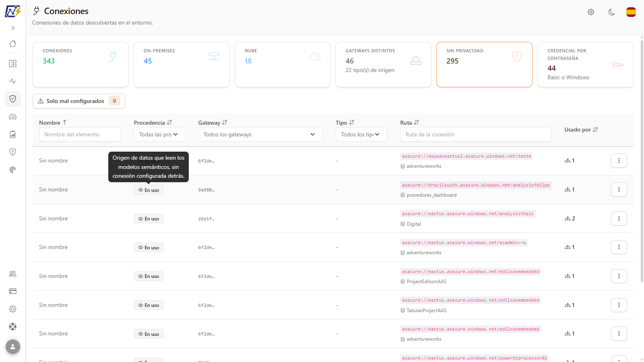
Task: Open the report document icon in sidebar
Action: (13, 134)
